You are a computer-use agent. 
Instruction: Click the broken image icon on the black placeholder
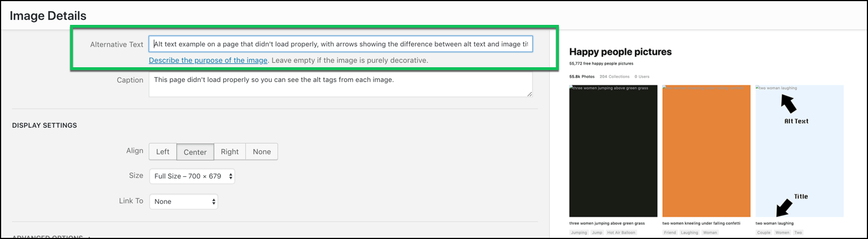click(572, 88)
